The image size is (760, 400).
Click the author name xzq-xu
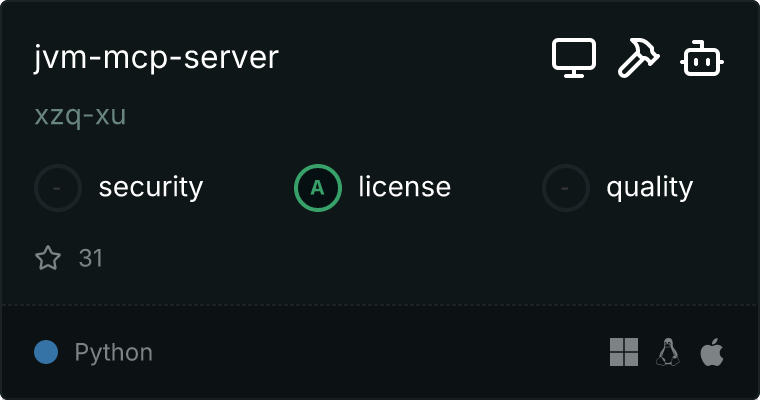(x=80, y=116)
